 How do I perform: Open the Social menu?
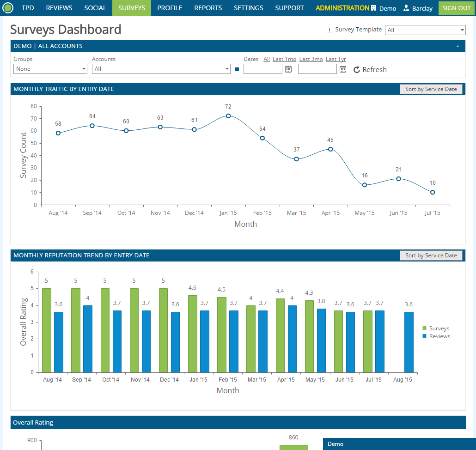[95, 8]
